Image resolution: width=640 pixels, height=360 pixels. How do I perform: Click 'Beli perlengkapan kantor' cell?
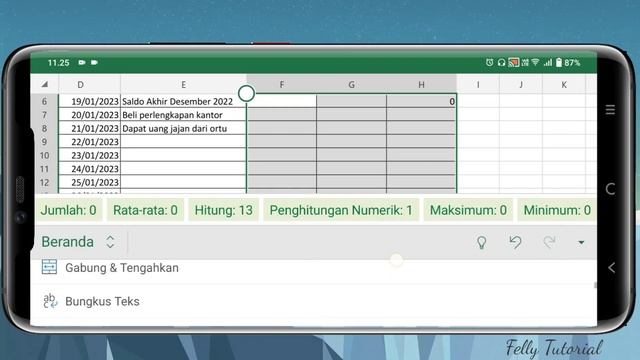tap(183, 115)
